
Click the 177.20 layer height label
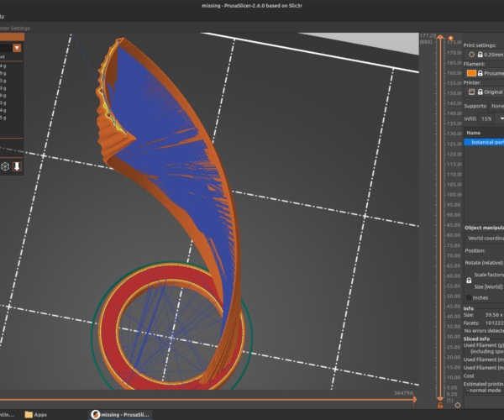click(x=428, y=35)
